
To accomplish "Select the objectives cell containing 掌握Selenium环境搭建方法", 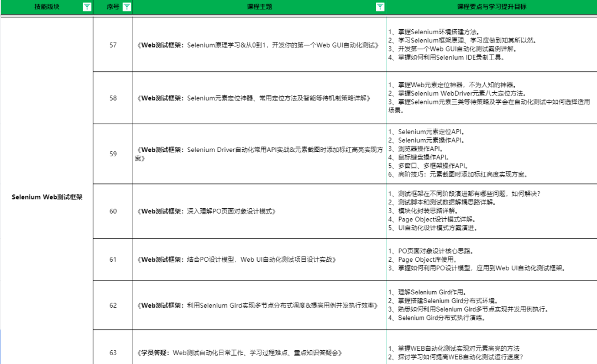I will [x=491, y=45].
